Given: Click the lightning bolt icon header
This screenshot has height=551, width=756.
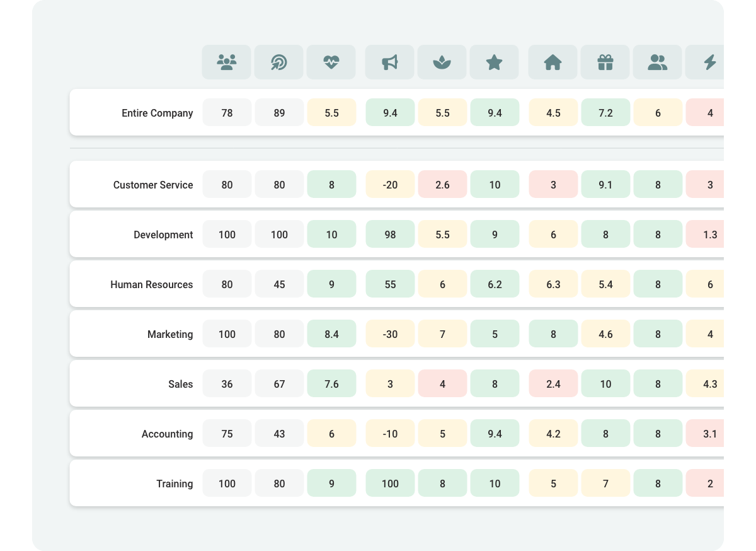Looking at the screenshot, I should (709, 62).
